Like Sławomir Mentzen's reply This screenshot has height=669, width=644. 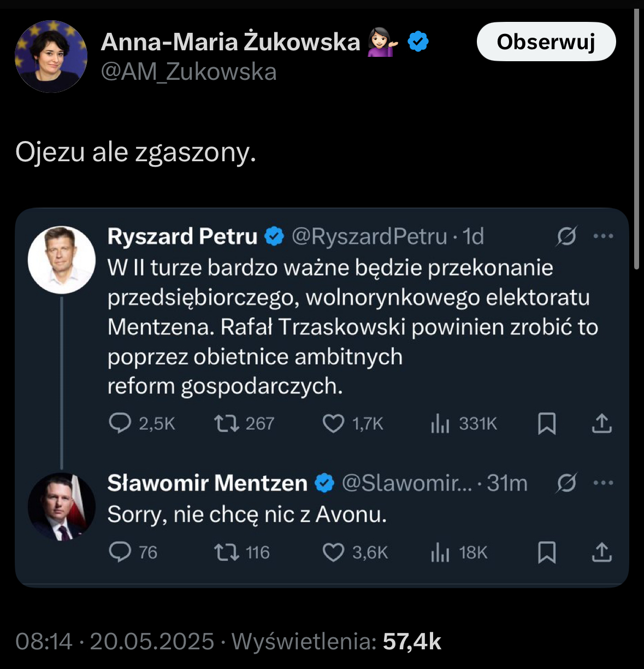[333, 552]
